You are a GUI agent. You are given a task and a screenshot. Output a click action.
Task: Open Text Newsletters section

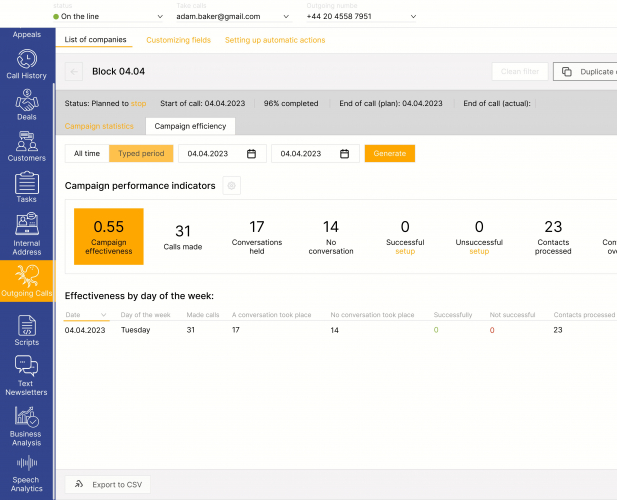pos(26,375)
